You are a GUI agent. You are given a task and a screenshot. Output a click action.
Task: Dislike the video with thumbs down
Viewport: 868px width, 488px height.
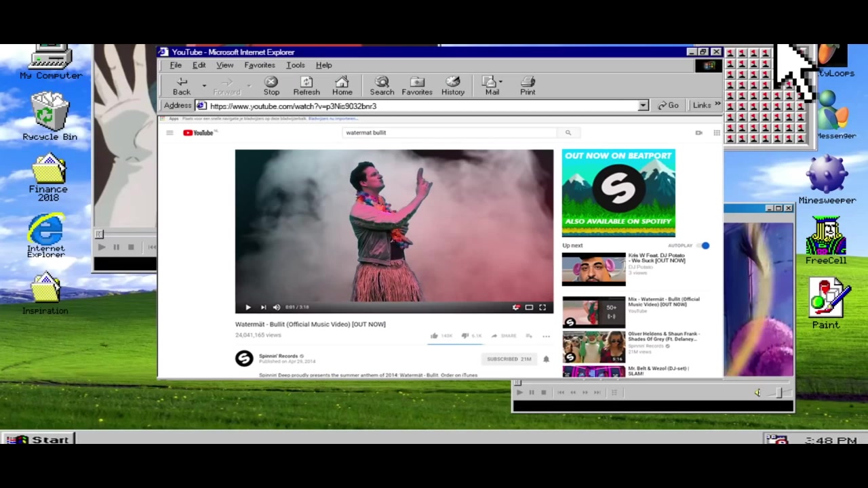tap(465, 335)
